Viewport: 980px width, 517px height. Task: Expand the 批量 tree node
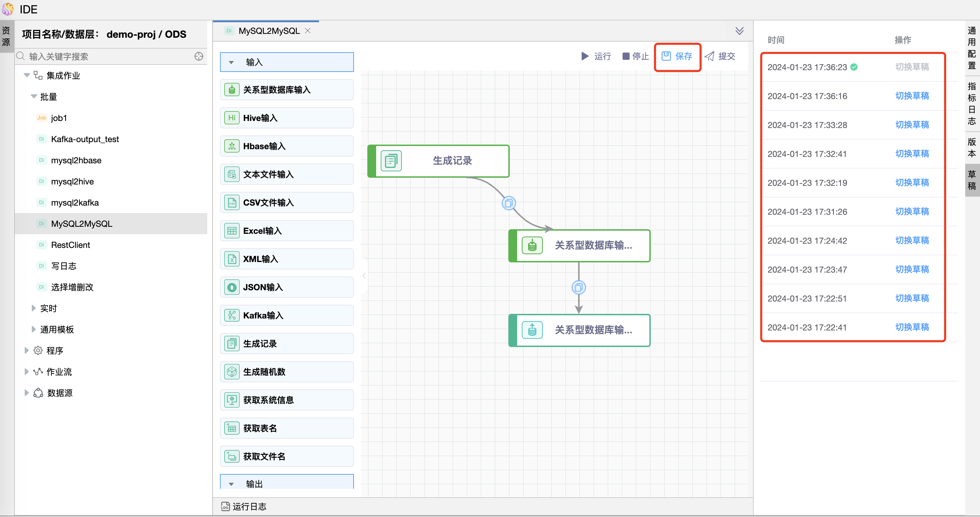pos(33,97)
